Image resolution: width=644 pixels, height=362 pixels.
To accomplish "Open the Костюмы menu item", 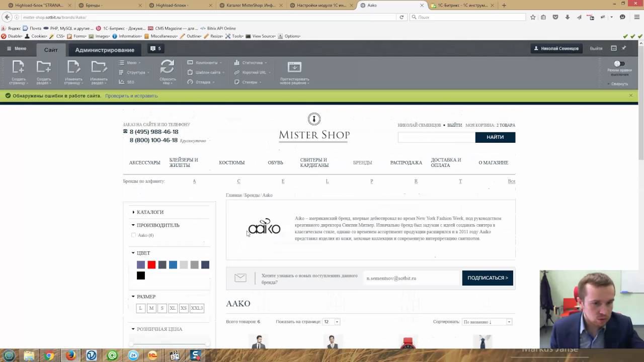I will [232, 163].
